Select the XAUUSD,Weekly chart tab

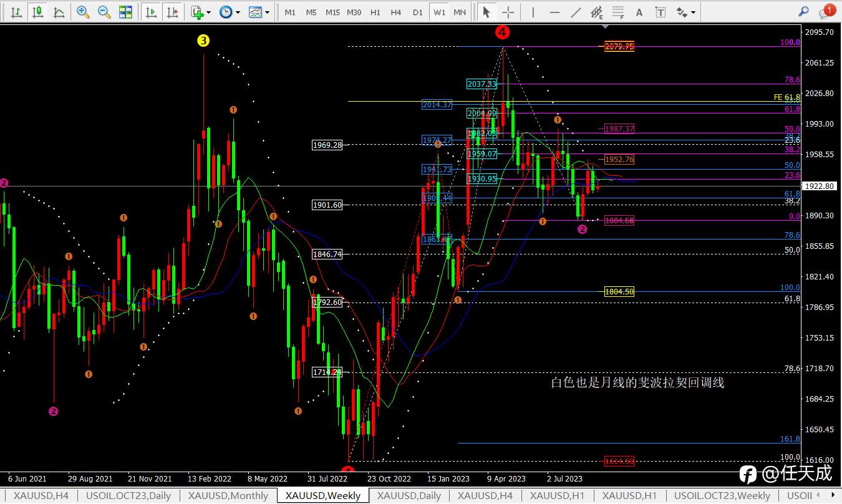click(323, 496)
